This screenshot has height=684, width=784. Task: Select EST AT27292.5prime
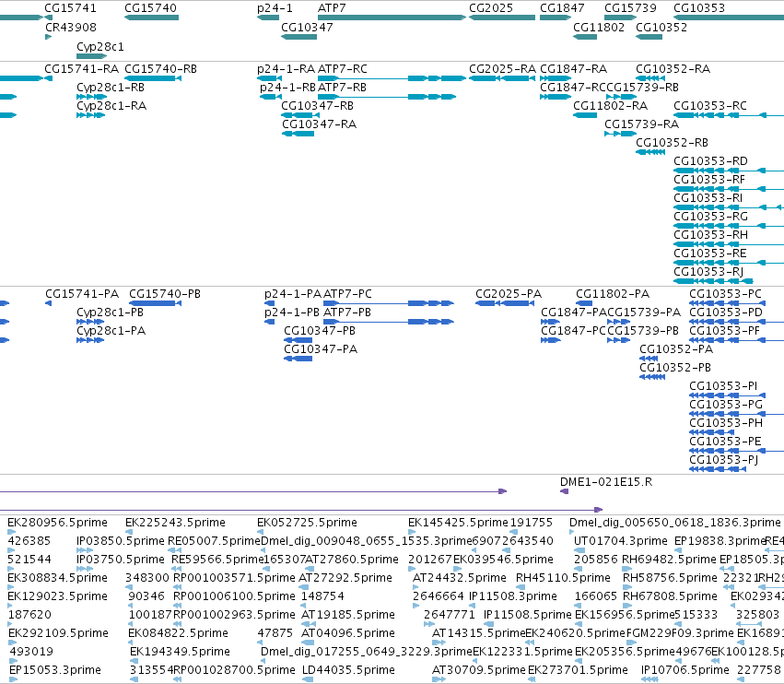303,587
